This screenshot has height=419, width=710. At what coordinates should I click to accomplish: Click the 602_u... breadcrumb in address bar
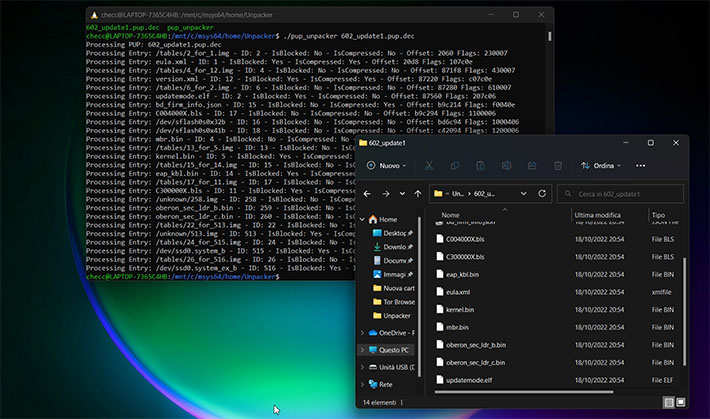point(484,194)
